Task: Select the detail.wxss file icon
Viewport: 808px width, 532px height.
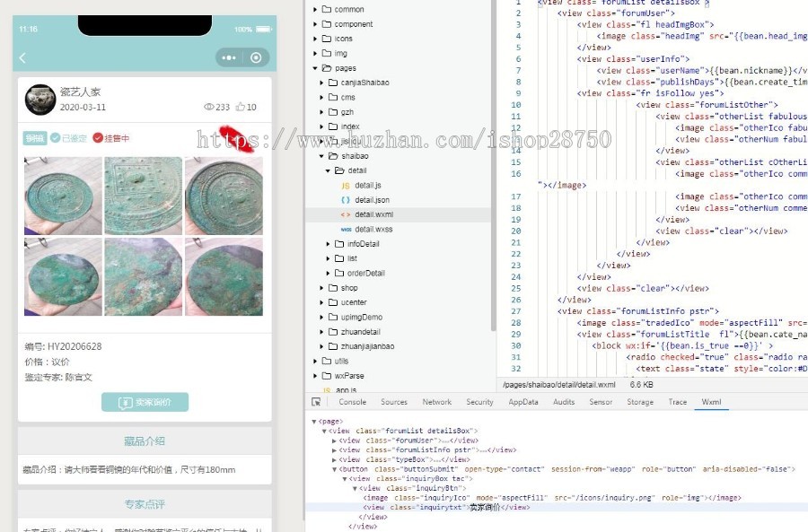Action: 346,229
